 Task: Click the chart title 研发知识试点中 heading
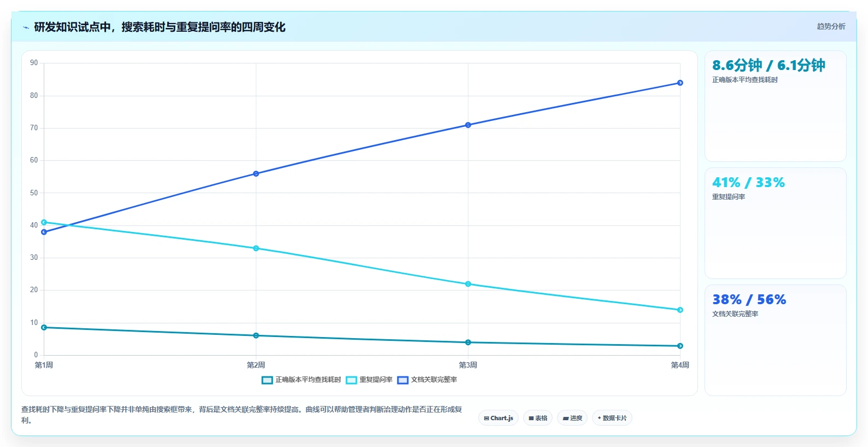click(160, 27)
